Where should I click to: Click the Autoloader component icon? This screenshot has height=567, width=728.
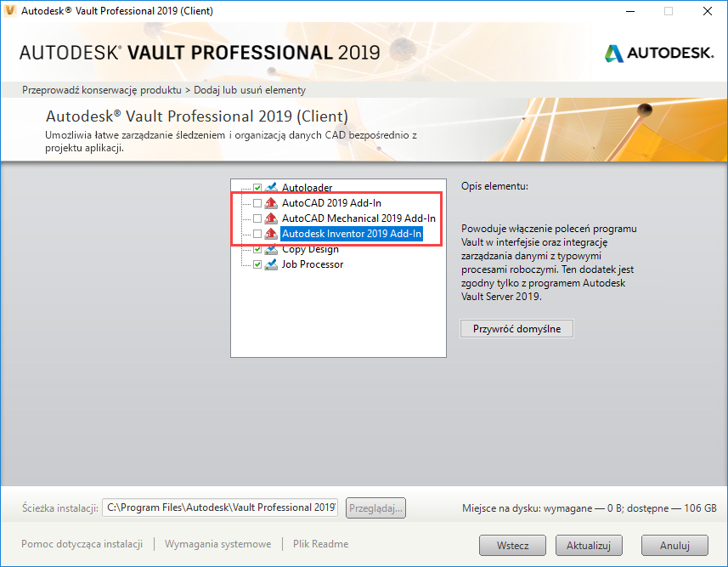(x=271, y=188)
